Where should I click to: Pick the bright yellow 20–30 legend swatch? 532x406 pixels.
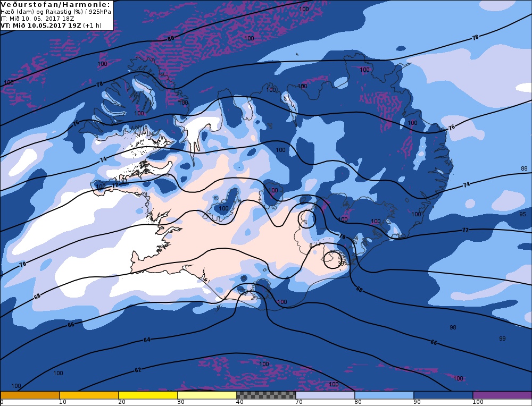pos(148,395)
